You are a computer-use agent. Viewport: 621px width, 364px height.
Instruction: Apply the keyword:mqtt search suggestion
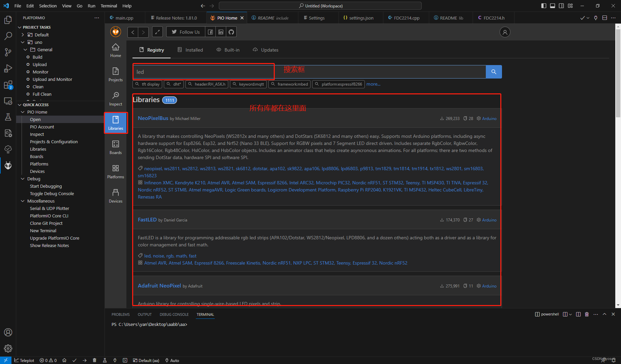(248, 84)
